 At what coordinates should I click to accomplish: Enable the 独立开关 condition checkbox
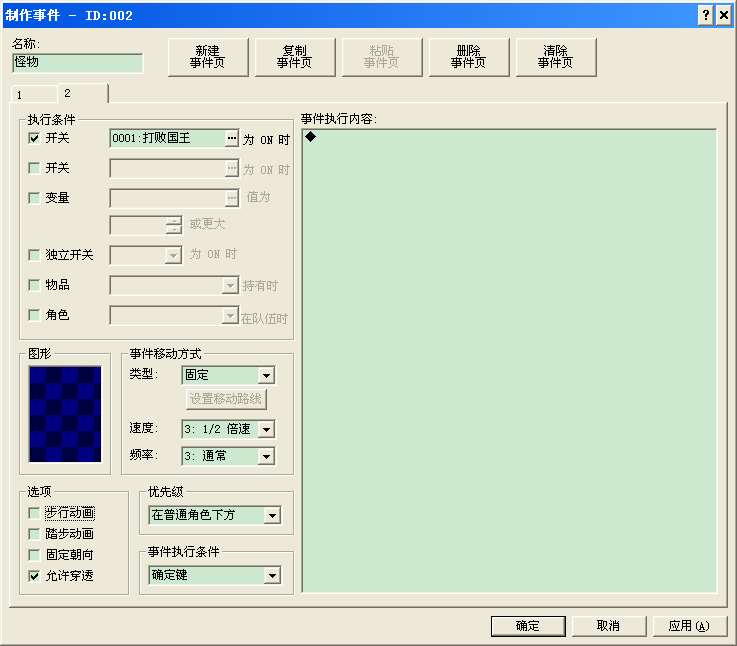34,255
